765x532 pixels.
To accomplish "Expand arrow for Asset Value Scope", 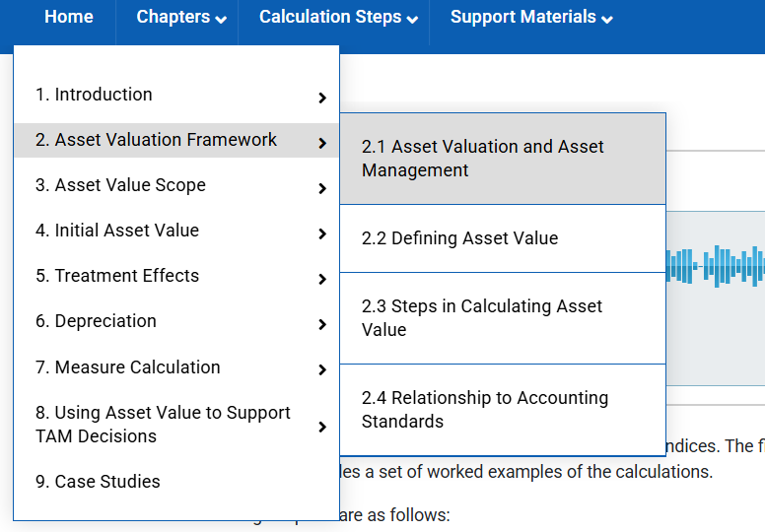I will [x=322, y=189].
